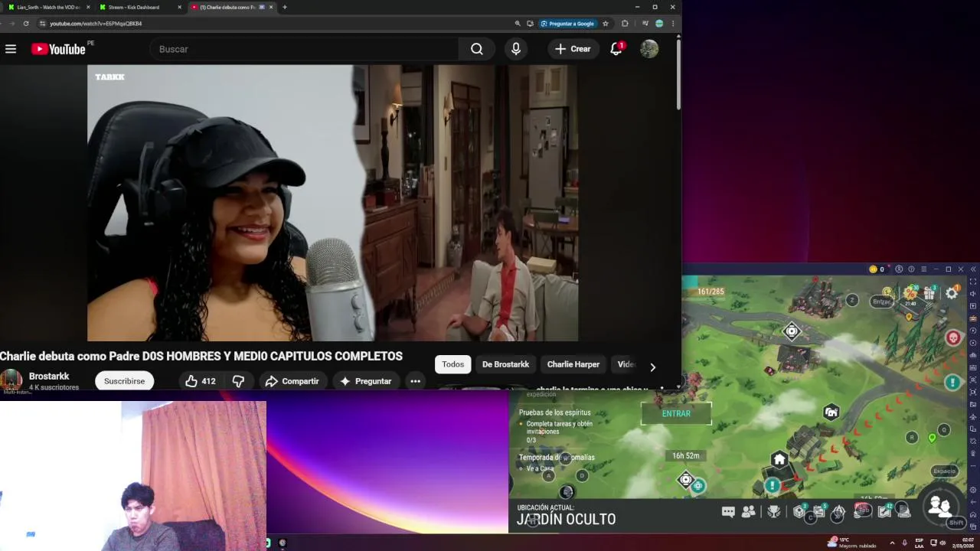Go to YouTube home via logo
The image size is (980, 551).
pos(58,49)
